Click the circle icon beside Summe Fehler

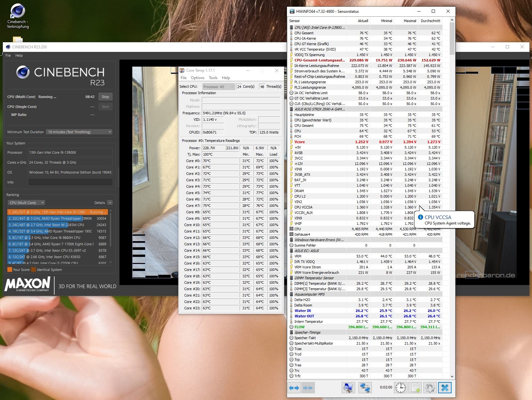(291, 245)
